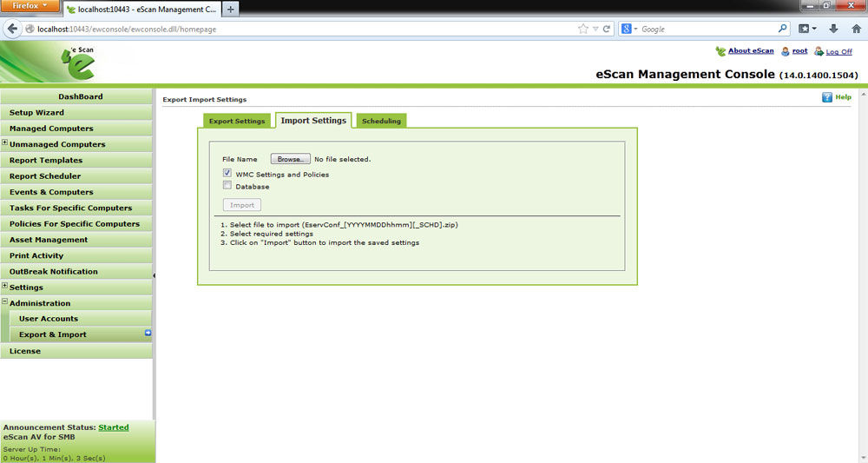The width and height of the screenshot is (868, 463).
Task: Click the Started announcement status link
Action: click(114, 427)
